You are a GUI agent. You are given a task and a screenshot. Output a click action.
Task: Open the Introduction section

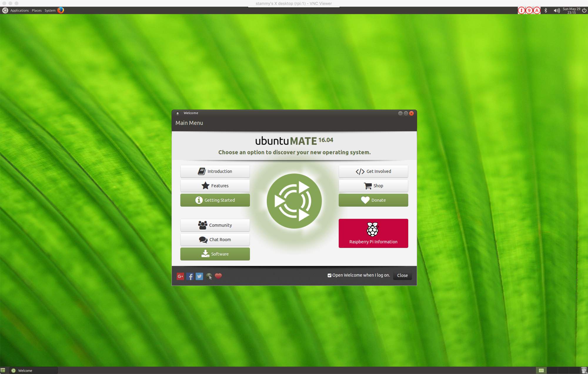215,171
